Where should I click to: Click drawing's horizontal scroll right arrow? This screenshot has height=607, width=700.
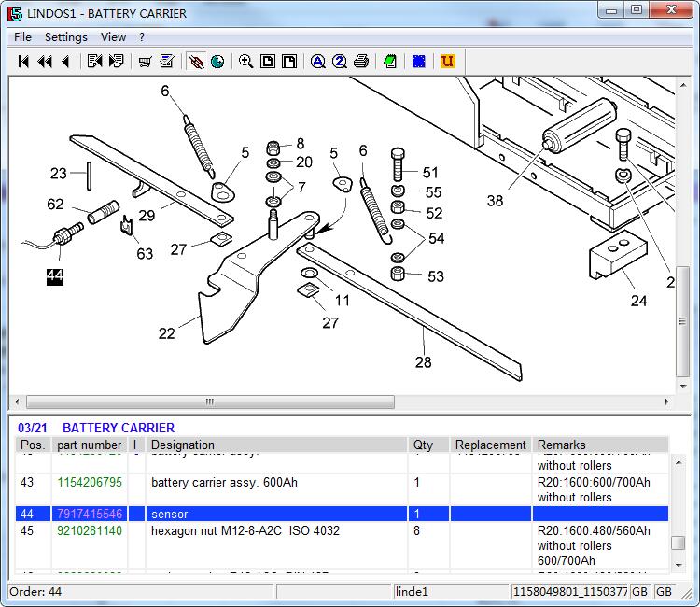coord(667,402)
